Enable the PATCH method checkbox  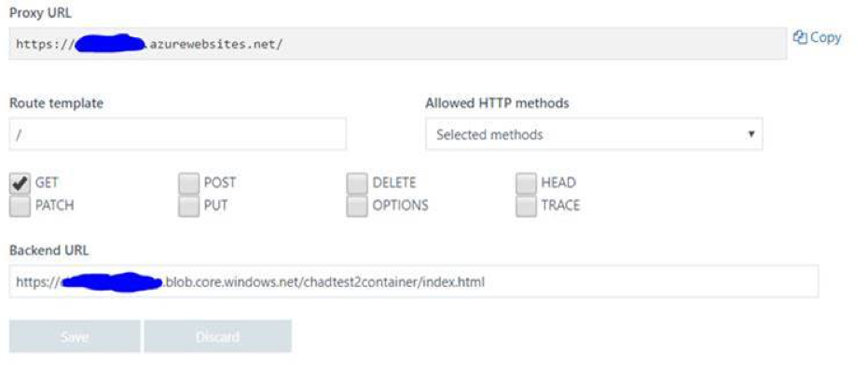20,206
